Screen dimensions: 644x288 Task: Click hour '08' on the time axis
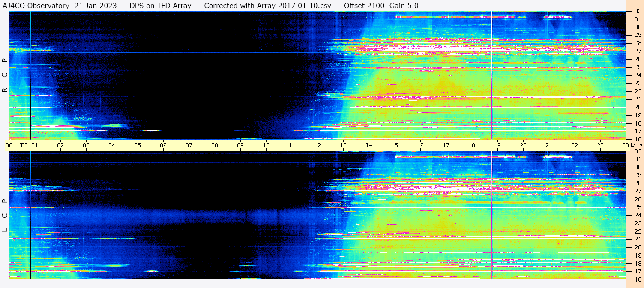click(x=215, y=145)
